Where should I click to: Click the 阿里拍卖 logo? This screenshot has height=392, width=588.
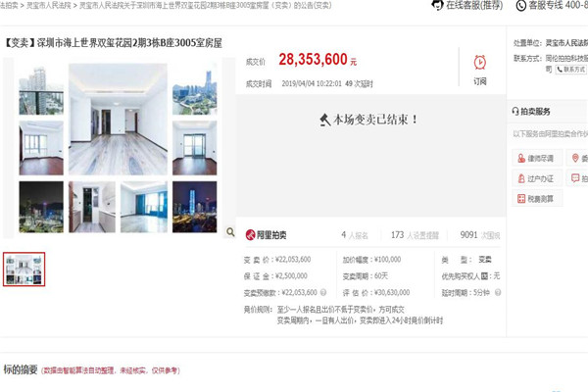pyautogui.click(x=266, y=235)
